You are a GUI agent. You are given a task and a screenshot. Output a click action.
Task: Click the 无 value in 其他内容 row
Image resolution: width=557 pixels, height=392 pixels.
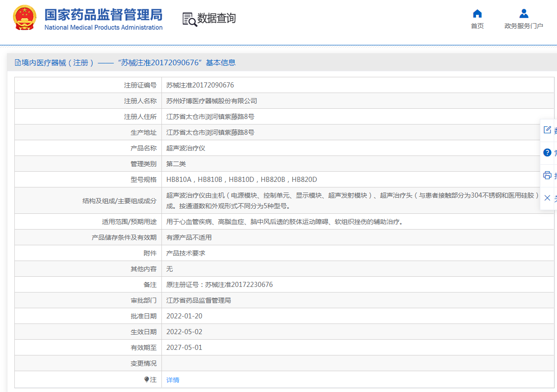click(x=170, y=269)
